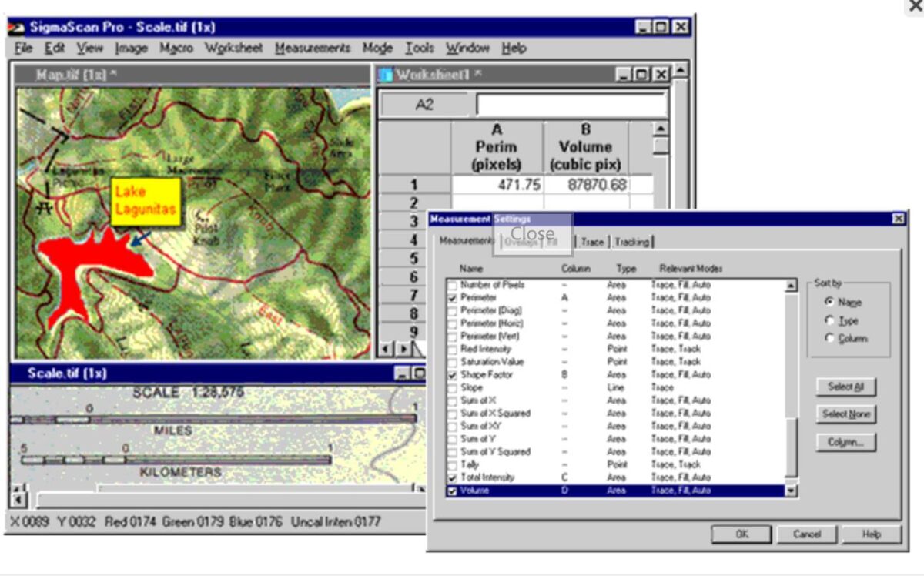The image size is (924, 576).
Task: Open the Measurements menu
Action: [x=312, y=48]
